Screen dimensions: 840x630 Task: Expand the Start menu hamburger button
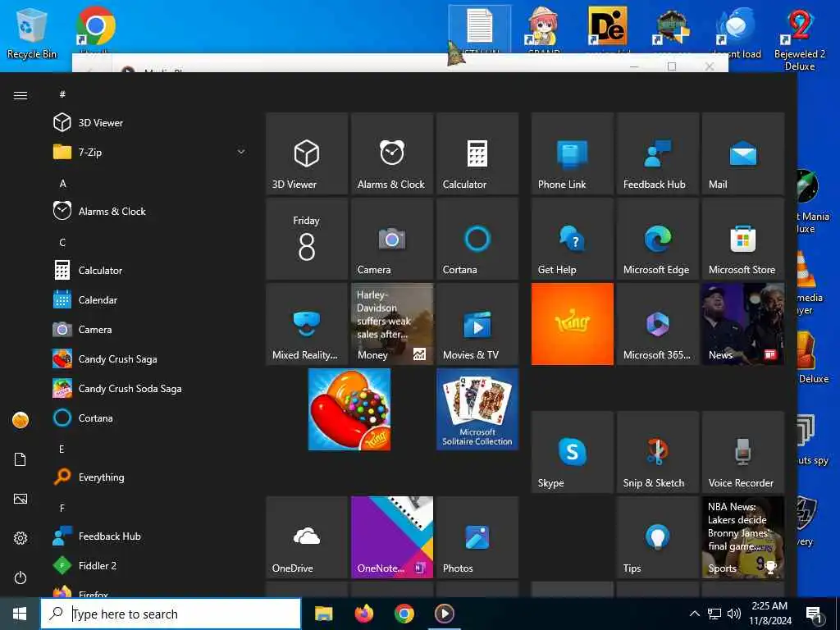pyautogui.click(x=21, y=95)
